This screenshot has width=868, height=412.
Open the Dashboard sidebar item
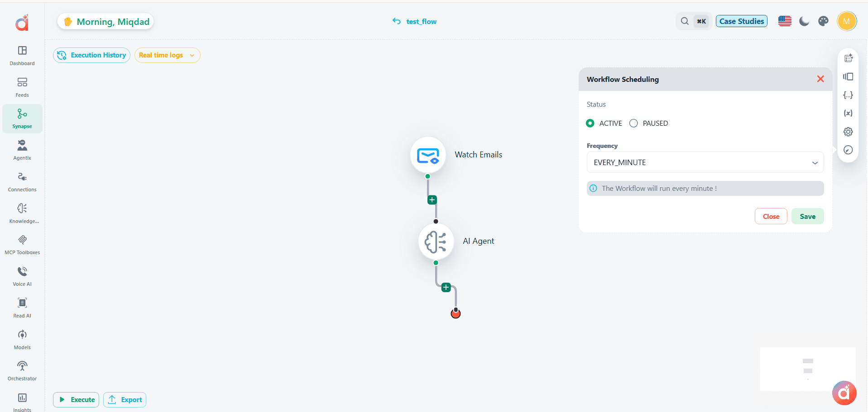(x=22, y=56)
